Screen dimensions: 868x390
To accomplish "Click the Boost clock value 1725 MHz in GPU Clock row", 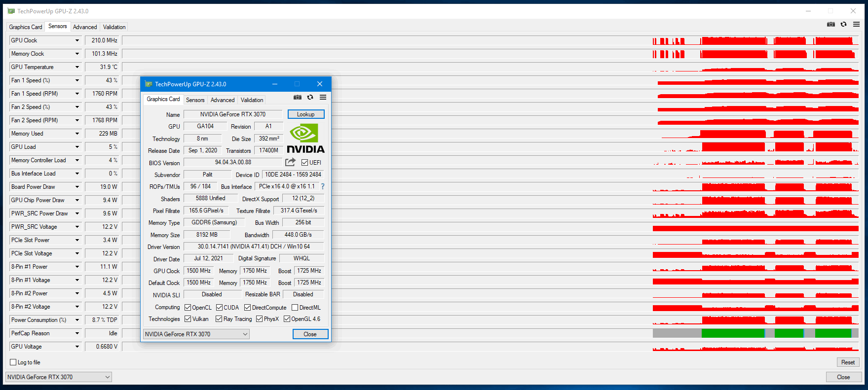I will coord(309,271).
